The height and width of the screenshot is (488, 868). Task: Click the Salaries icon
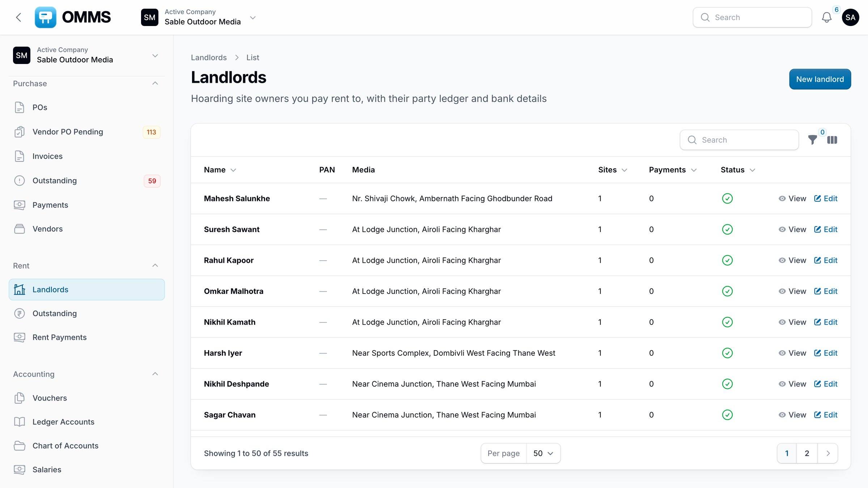pyautogui.click(x=20, y=470)
